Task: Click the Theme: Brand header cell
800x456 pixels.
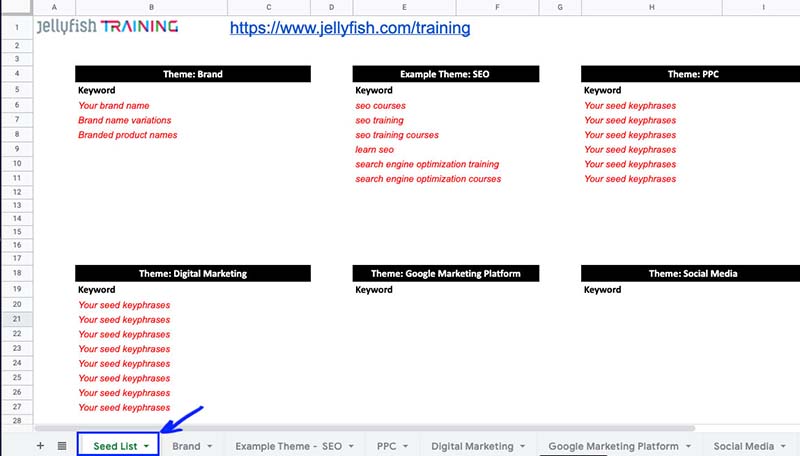Action: point(193,74)
